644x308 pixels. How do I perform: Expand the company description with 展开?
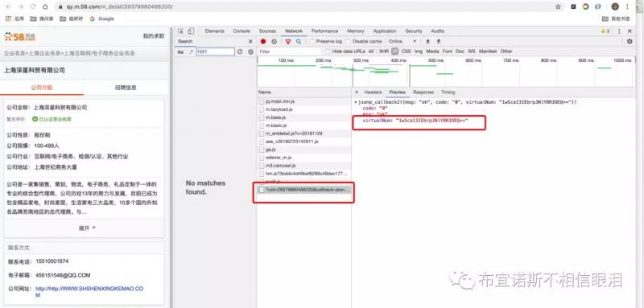(x=87, y=228)
